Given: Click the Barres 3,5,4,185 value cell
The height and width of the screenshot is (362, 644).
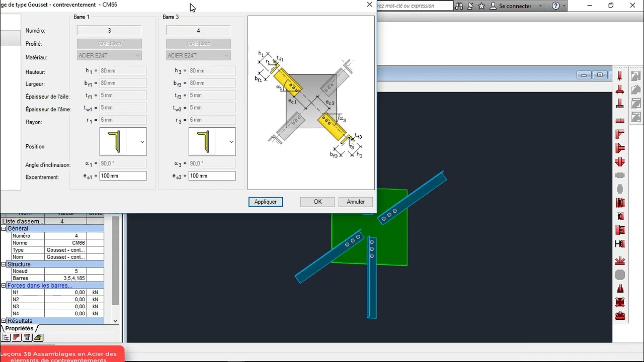Looking at the screenshot, I should click(65, 278).
